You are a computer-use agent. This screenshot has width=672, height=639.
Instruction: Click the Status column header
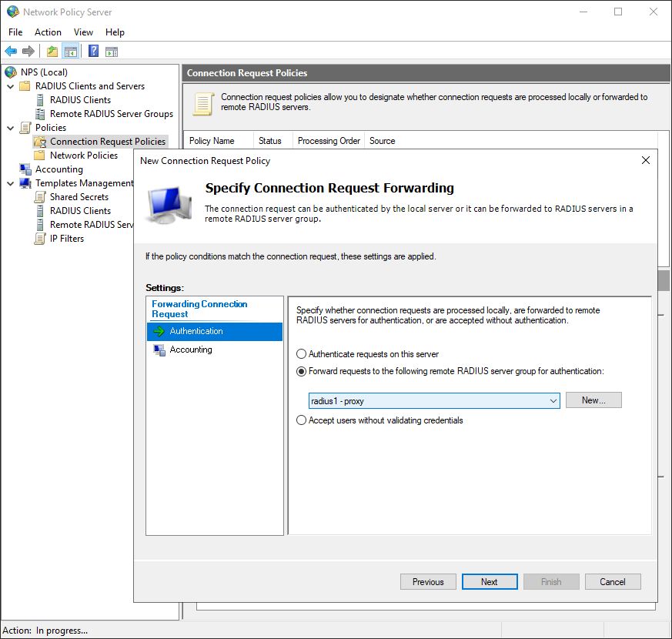pyautogui.click(x=273, y=141)
